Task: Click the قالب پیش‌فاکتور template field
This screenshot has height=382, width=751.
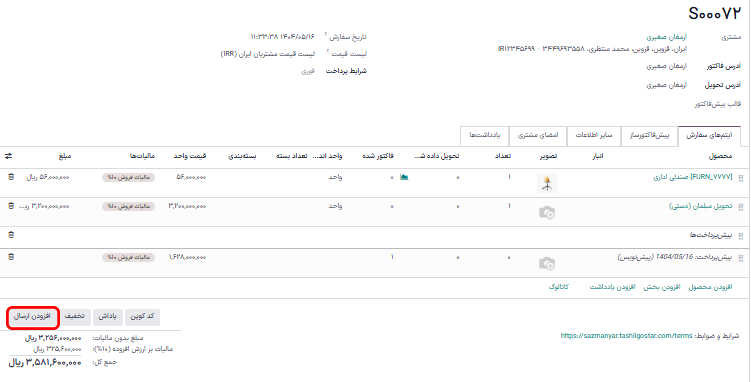Action: [x=717, y=104]
